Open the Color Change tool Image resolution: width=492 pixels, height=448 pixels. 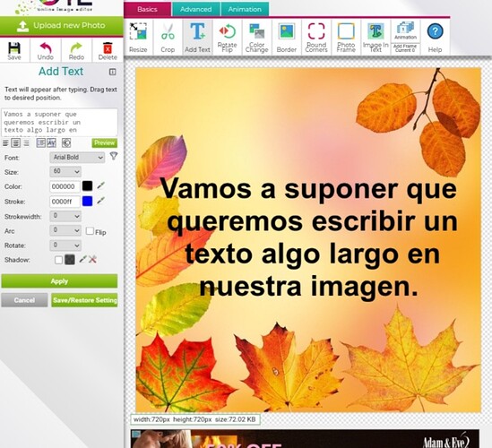256,37
